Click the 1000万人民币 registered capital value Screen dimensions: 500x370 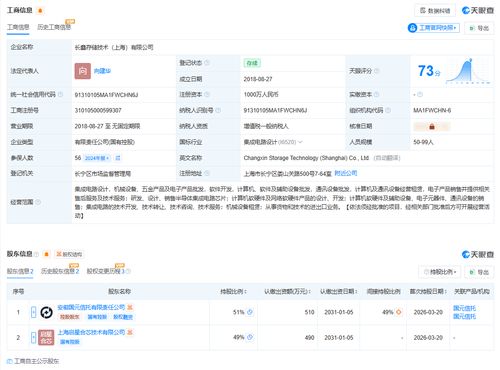coord(261,95)
